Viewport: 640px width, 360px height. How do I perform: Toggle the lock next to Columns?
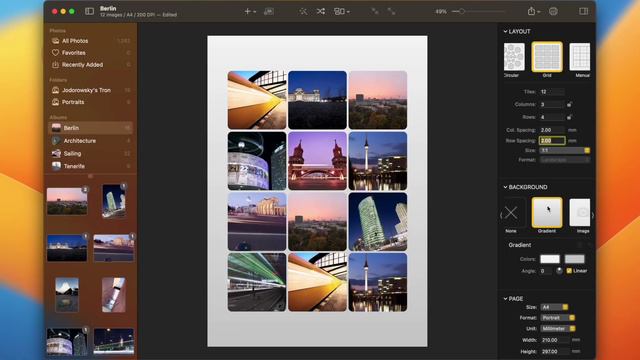coord(569,104)
